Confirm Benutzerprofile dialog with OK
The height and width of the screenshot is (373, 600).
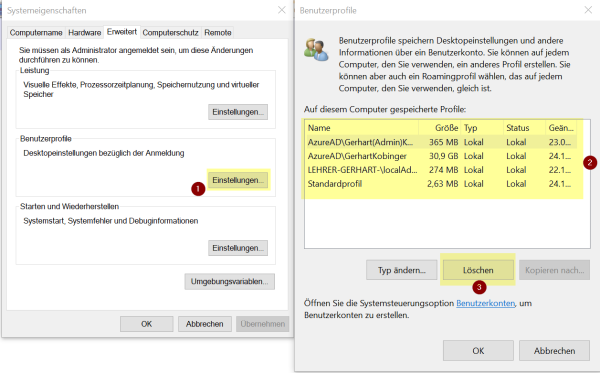click(478, 351)
